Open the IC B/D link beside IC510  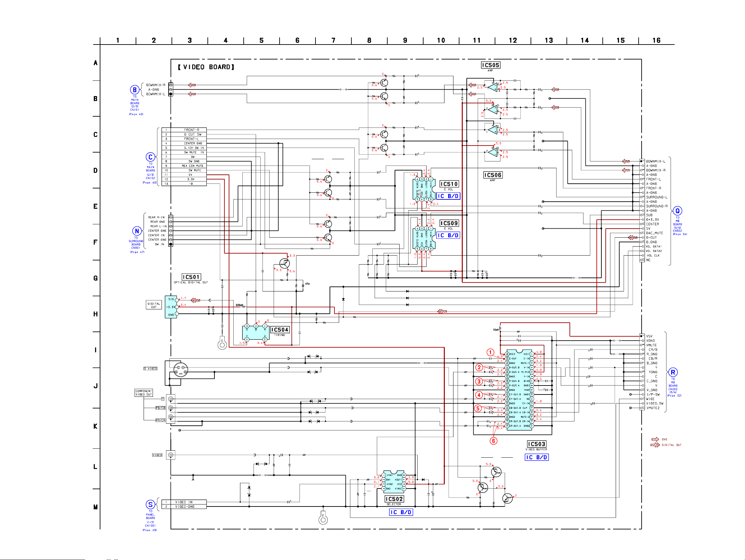[448, 196]
